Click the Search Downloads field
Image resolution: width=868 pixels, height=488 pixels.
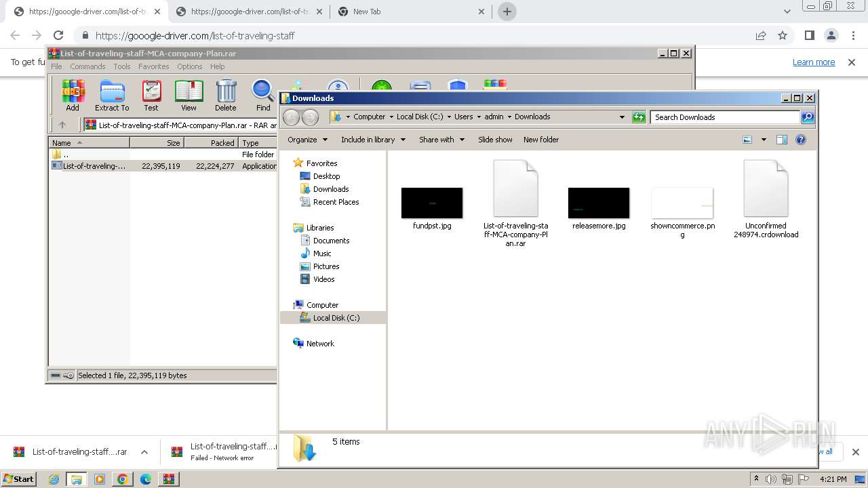725,117
